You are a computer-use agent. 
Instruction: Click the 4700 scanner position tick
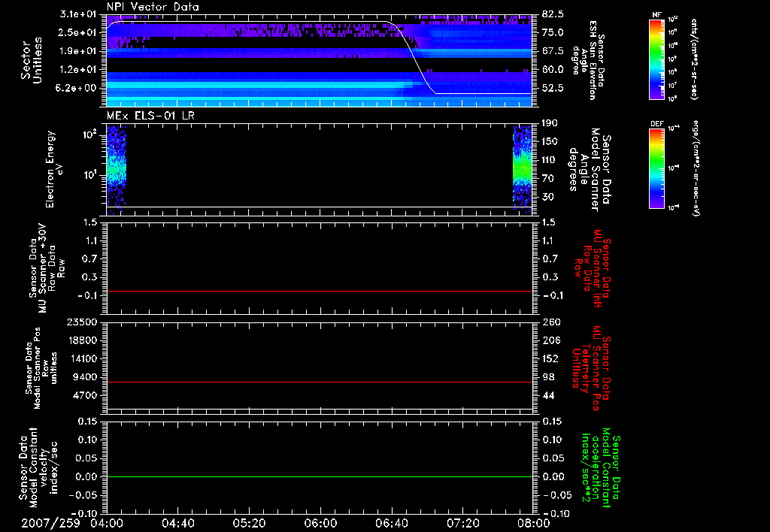[x=85, y=395]
